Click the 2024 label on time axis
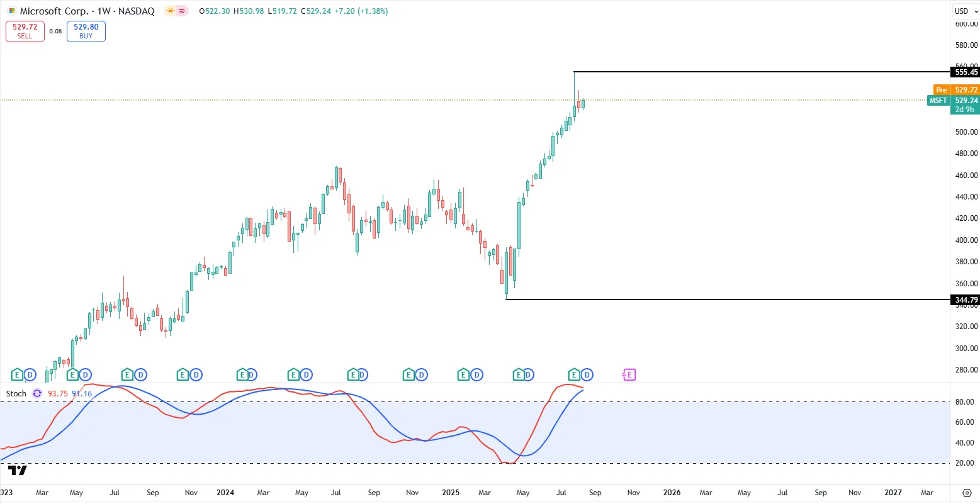Screen dimensions: 980x504 click(x=225, y=493)
